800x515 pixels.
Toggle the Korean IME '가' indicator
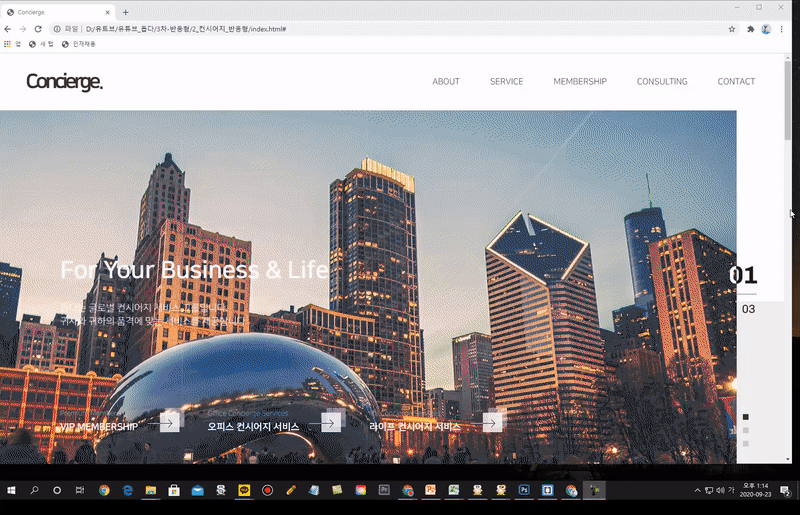pyautogui.click(x=731, y=491)
